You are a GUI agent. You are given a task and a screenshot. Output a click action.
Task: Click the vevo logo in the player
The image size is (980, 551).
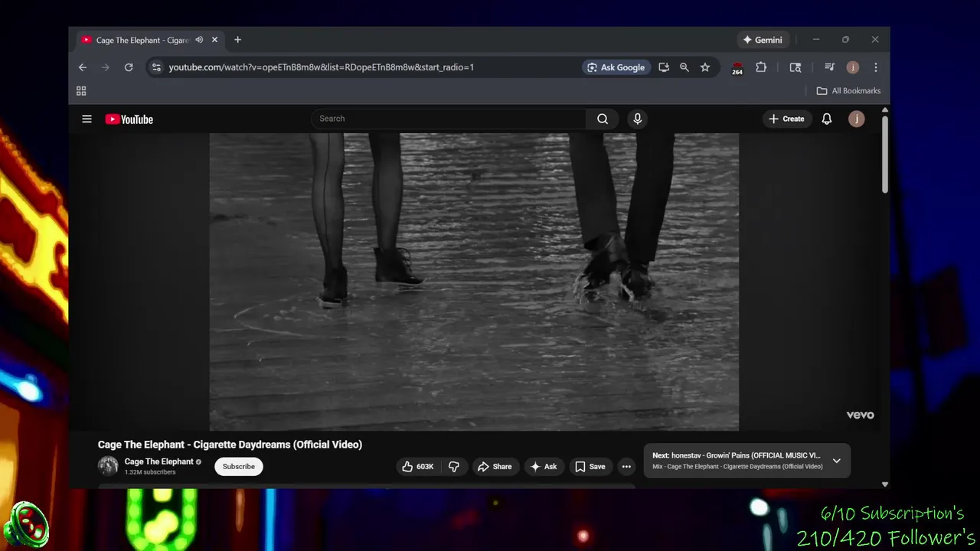860,415
